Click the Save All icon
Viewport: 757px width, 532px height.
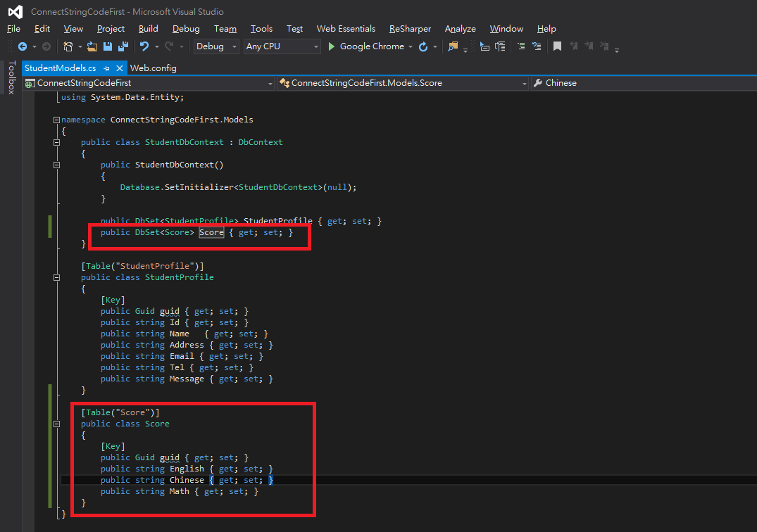(124, 46)
